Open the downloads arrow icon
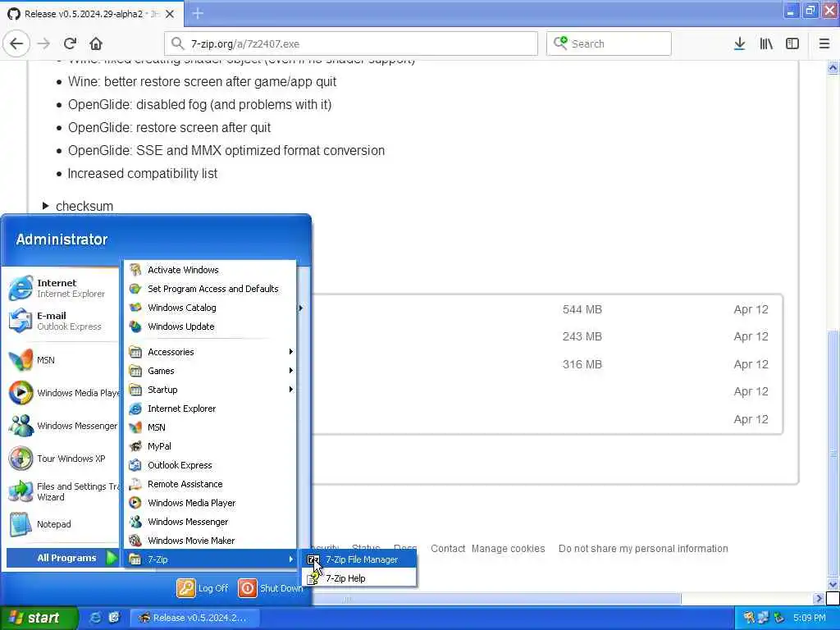The height and width of the screenshot is (630, 840). click(739, 43)
